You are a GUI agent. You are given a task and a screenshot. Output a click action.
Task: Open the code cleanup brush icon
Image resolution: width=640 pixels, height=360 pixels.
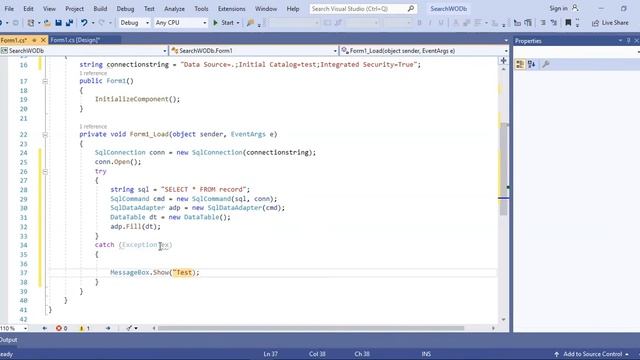(129, 328)
